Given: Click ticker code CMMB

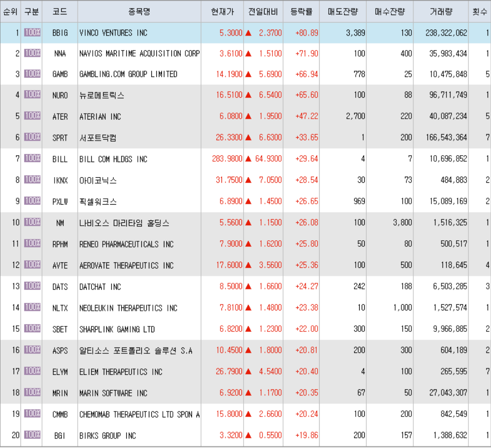Looking at the screenshot, I should pos(60,414).
